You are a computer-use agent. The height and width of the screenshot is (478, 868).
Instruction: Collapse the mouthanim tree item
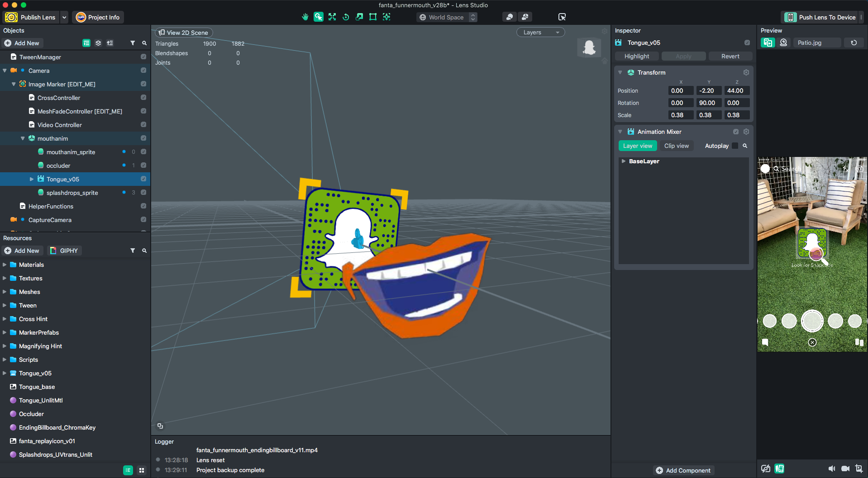coord(23,138)
